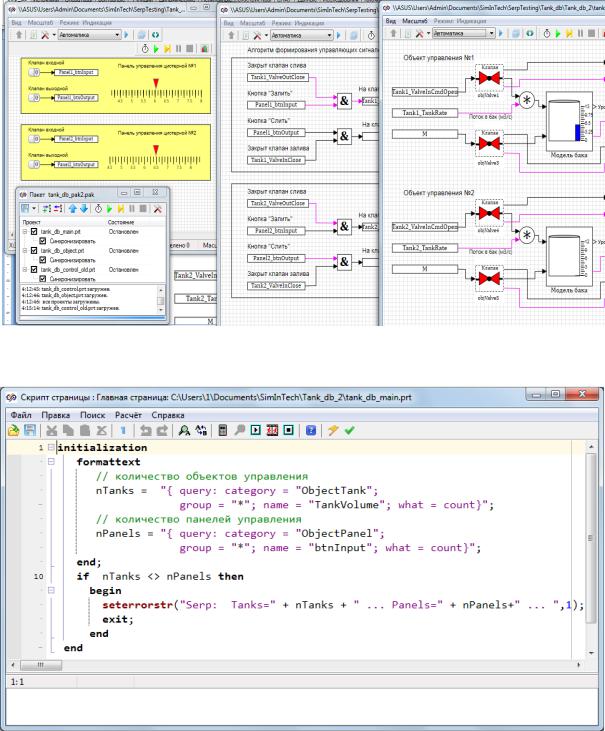Click the open file icon in script editor
Screen dimensions: 605x731
(x=14, y=430)
